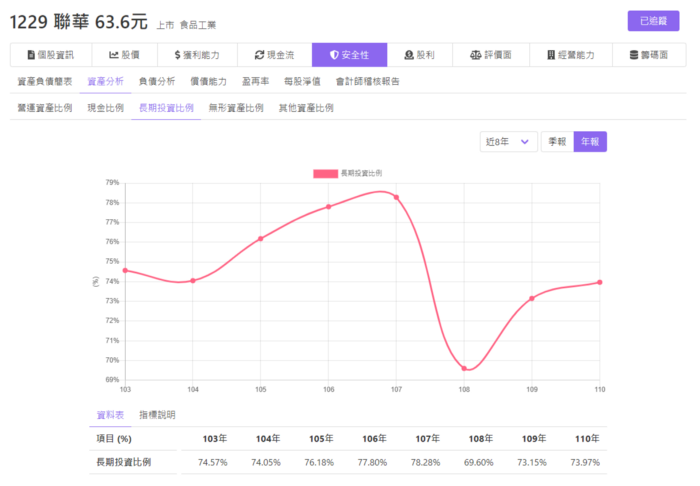Select 年報 annual view
This screenshot has width=700, height=486.
coord(590,141)
